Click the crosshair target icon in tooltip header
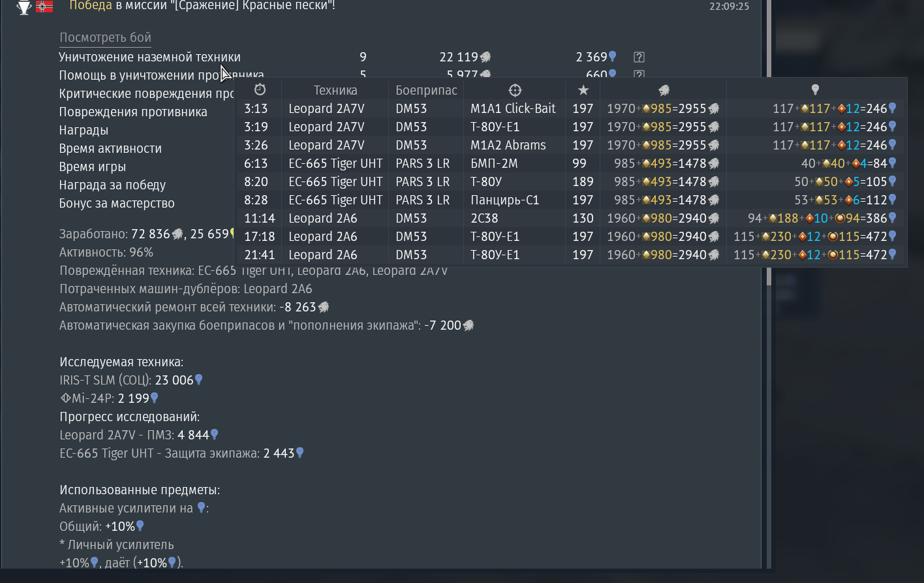This screenshot has width=924, height=583. [515, 90]
